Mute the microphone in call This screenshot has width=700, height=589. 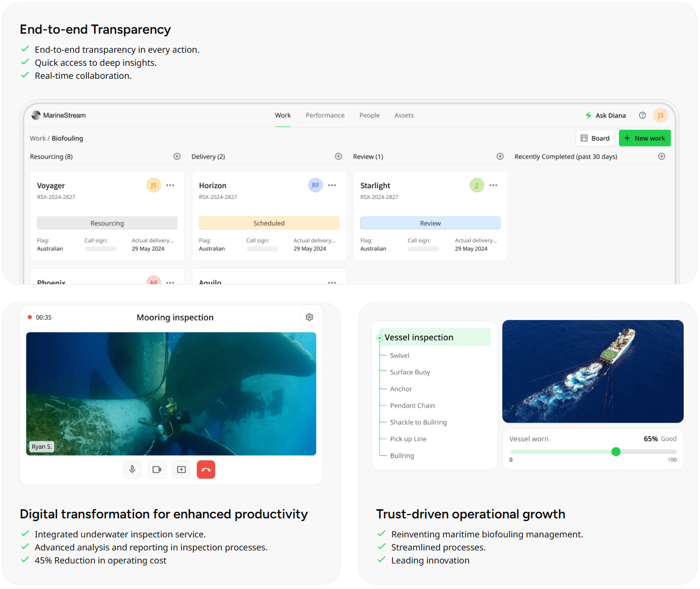click(x=132, y=469)
